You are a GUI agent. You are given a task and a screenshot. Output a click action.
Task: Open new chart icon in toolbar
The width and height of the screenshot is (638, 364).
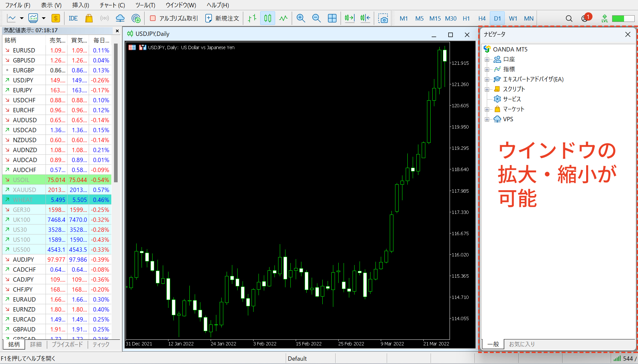pyautogui.click(x=11, y=18)
